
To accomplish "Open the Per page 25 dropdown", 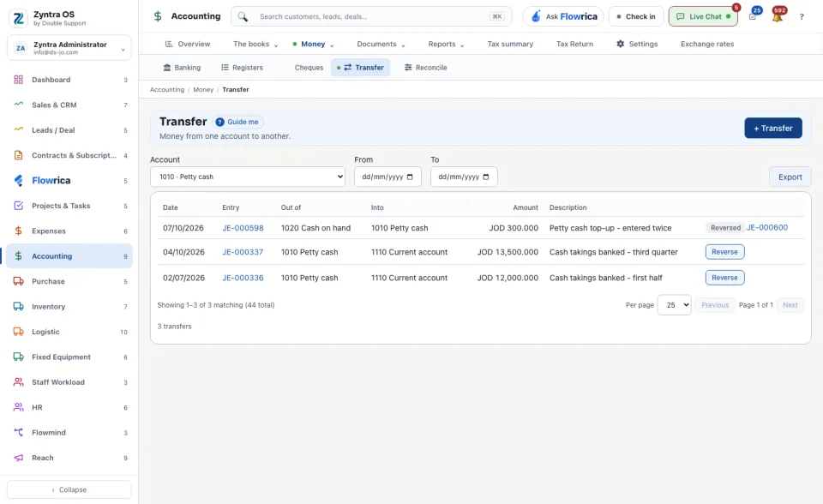I will pos(675,305).
